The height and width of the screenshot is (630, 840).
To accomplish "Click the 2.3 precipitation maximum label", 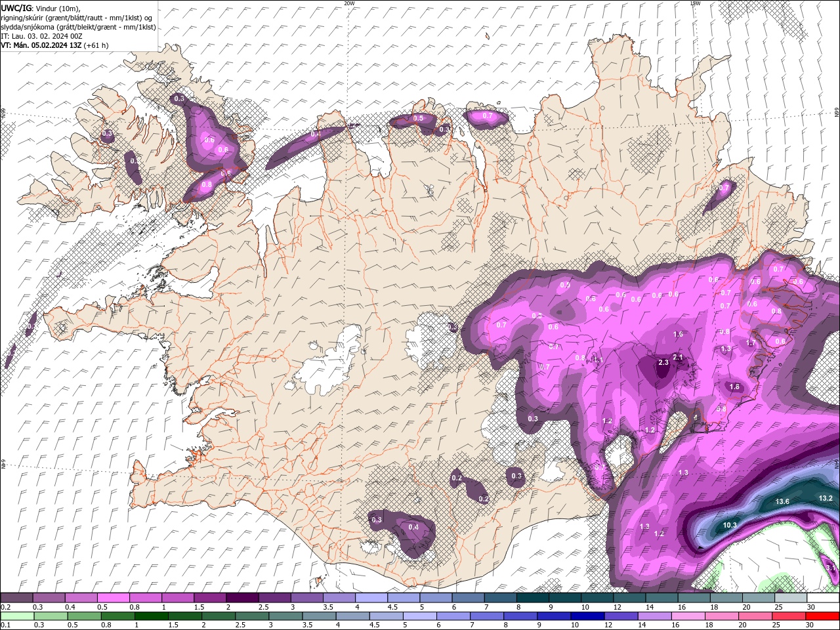I will [x=663, y=362].
